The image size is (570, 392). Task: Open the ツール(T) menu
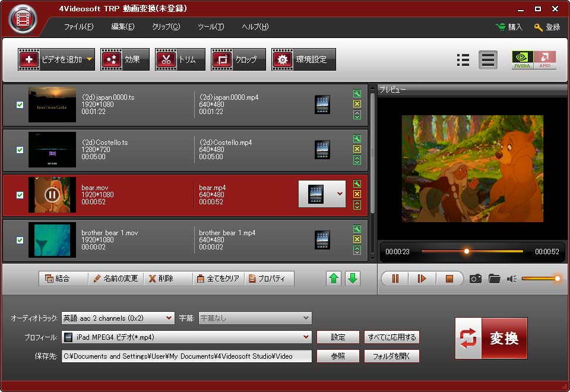[x=211, y=27]
